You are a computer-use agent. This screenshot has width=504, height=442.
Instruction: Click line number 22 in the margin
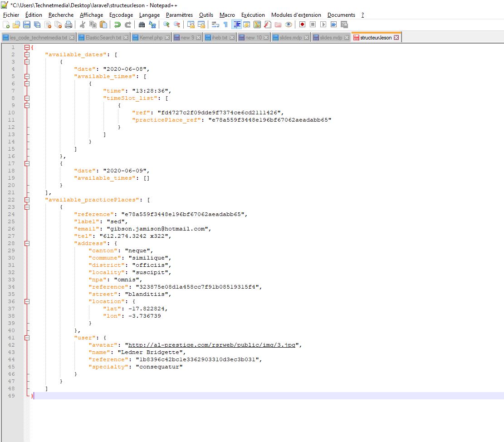(12, 200)
